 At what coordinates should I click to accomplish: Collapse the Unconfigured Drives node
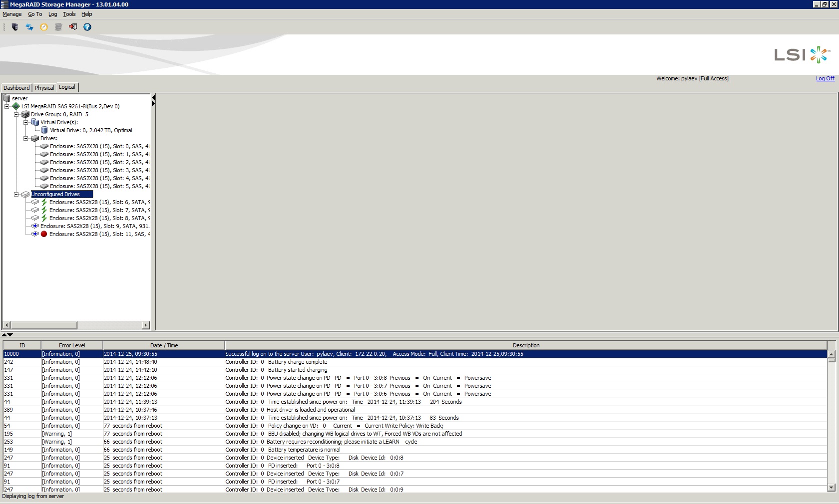coord(16,194)
